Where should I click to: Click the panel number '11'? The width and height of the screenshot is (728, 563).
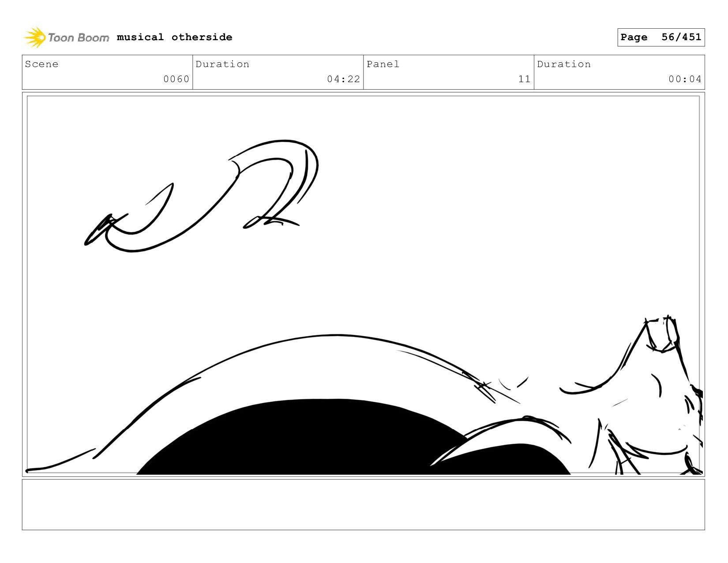click(524, 79)
